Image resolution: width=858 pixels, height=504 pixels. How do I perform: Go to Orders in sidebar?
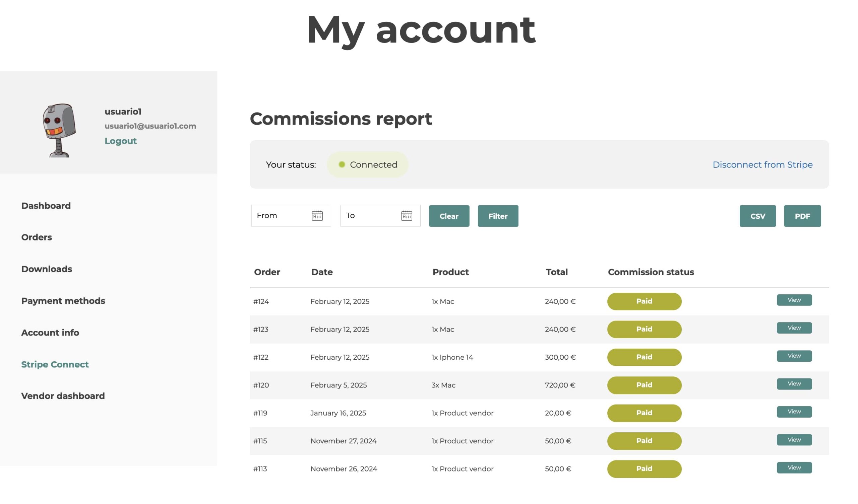click(37, 237)
